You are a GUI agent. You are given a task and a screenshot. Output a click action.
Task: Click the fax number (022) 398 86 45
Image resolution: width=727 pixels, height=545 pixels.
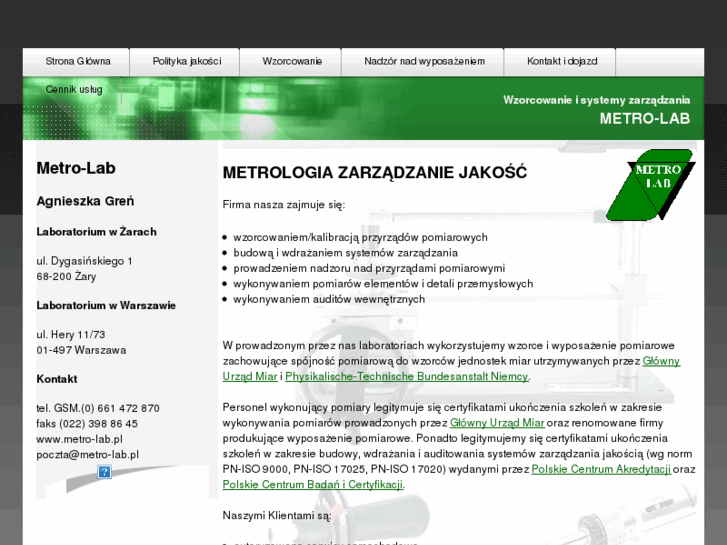click(x=97, y=423)
